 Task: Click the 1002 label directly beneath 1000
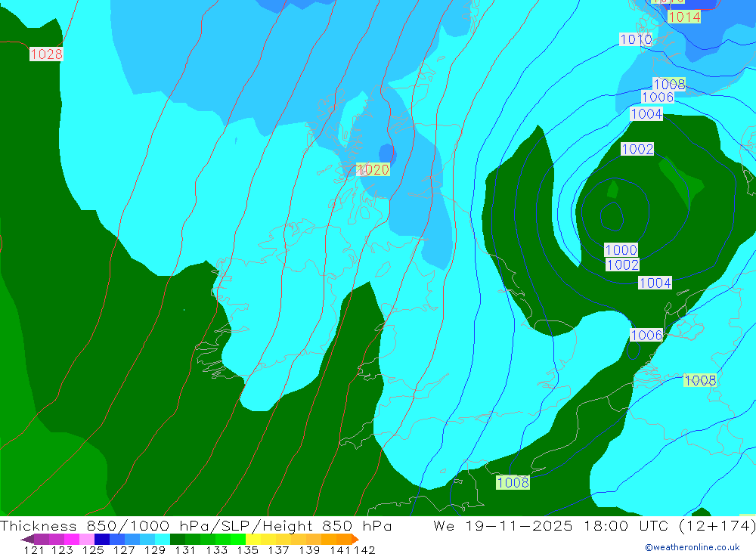[622, 265]
